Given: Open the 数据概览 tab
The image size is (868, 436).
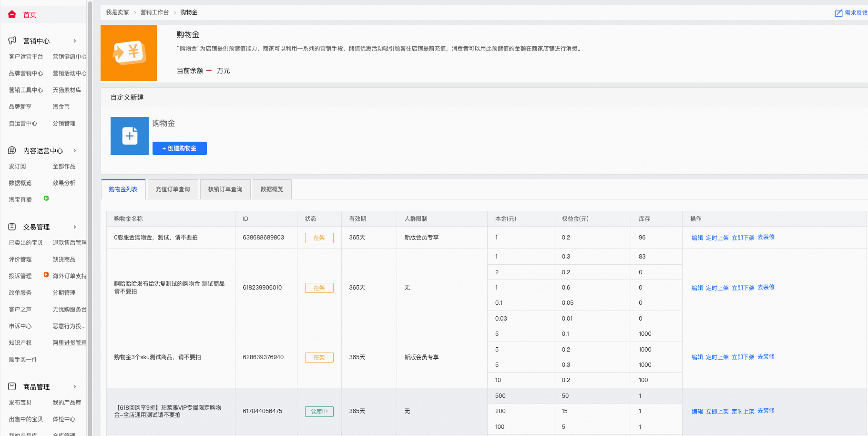Looking at the screenshot, I should coord(272,189).
